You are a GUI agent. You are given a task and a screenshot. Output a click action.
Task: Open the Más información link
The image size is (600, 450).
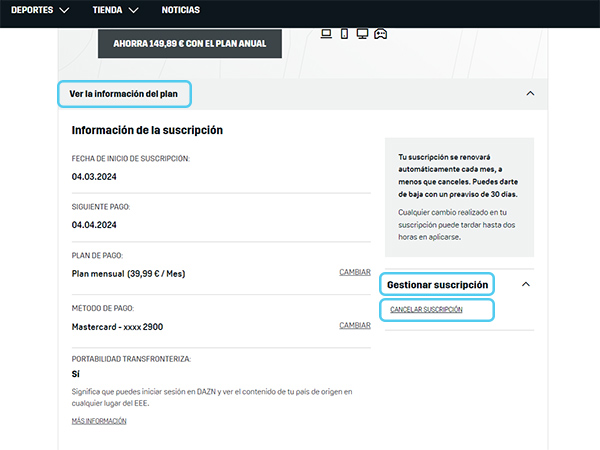tap(99, 421)
